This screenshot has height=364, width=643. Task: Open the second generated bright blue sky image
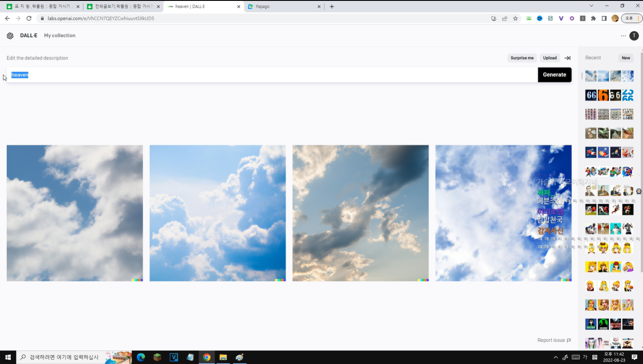click(x=218, y=213)
